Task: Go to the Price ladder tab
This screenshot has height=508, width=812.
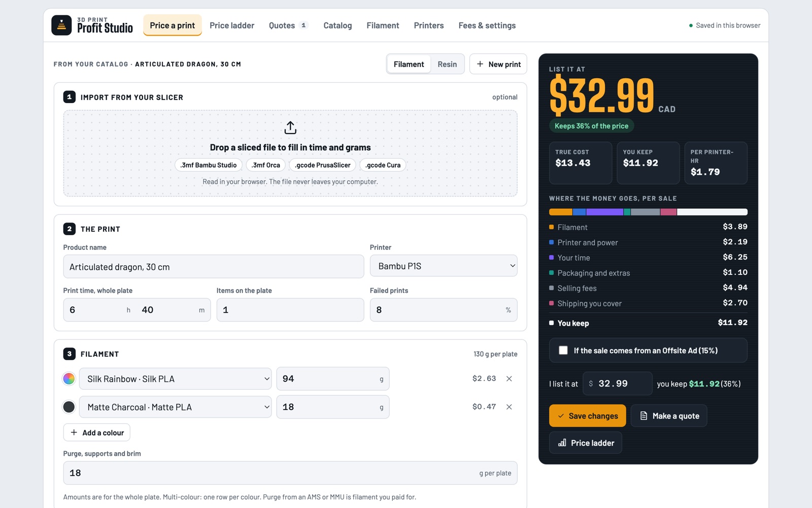Action: pos(232,25)
